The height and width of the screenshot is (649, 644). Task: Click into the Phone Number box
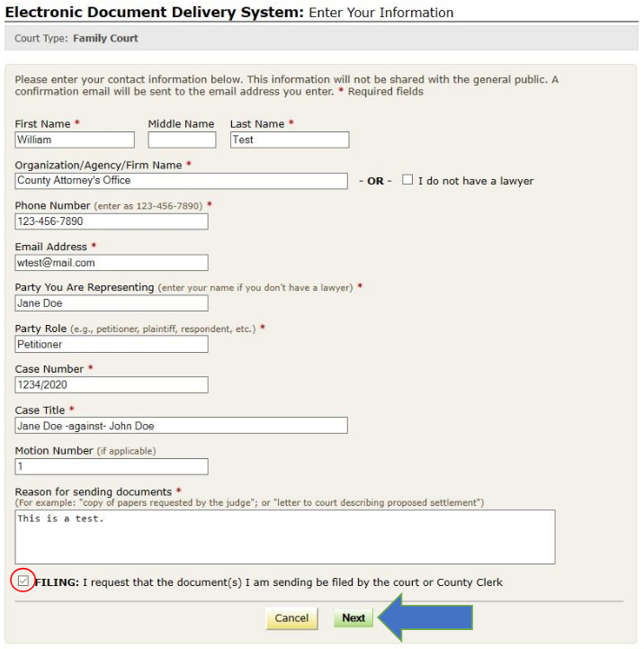[112, 221]
